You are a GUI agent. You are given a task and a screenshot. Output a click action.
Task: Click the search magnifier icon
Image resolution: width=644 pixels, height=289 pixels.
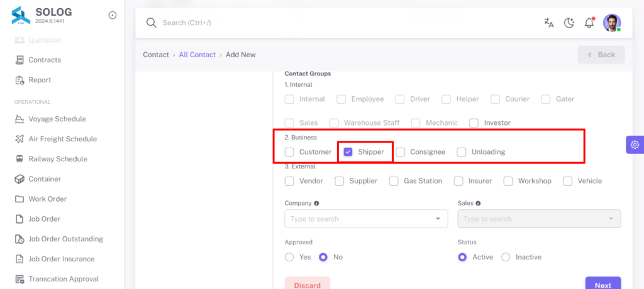152,23
